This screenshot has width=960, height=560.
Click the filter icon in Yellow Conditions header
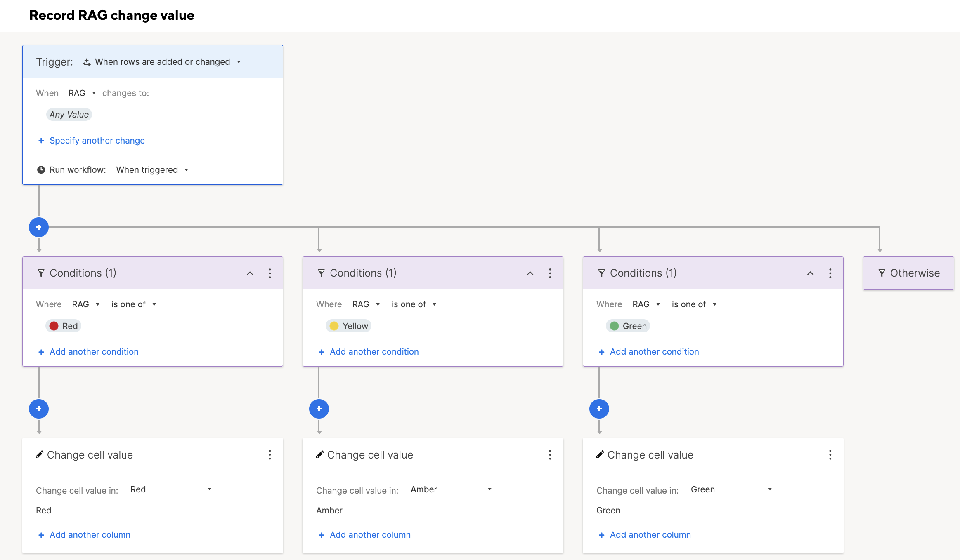[321, 273]
